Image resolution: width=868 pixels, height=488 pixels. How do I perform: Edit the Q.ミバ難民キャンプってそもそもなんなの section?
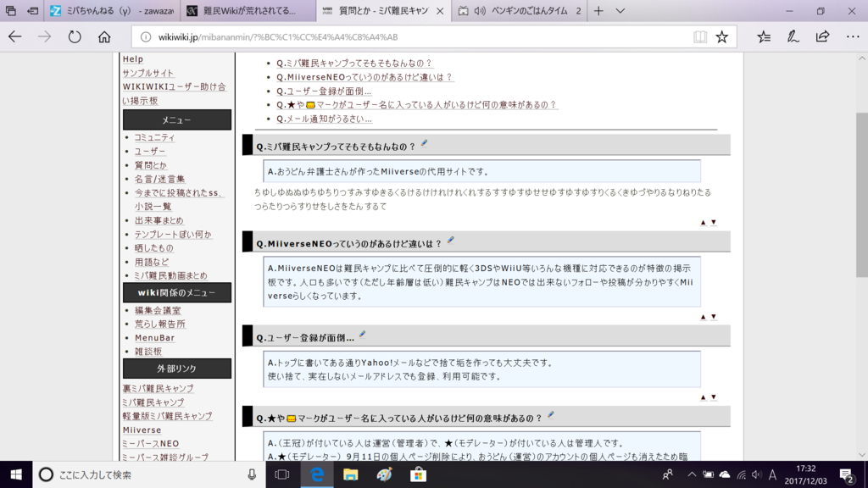(424, 143)
